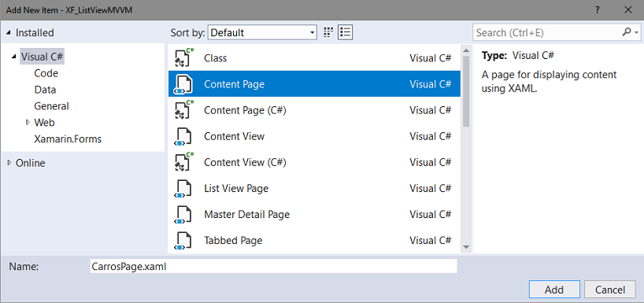Collapse the Visual C# node arrow
The width and height of the screenshot is (644, 303).
pos(15,57)
